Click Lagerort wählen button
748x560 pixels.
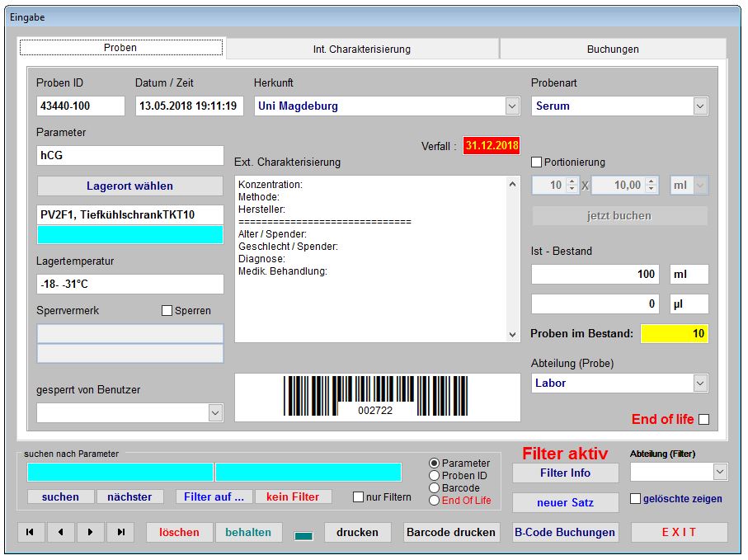click(129, 186)
